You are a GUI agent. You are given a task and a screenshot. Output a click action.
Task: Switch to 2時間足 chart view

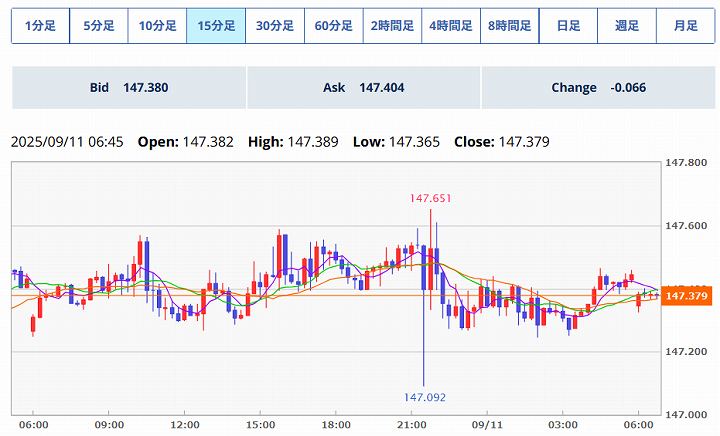(392, 26)
